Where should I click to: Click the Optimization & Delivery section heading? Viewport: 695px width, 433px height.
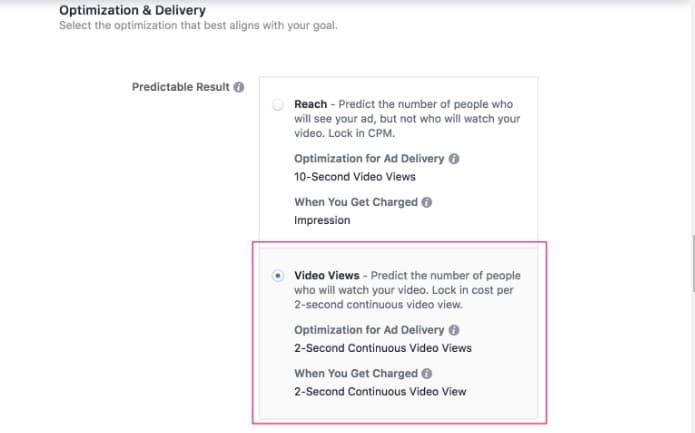click(133, 10)
